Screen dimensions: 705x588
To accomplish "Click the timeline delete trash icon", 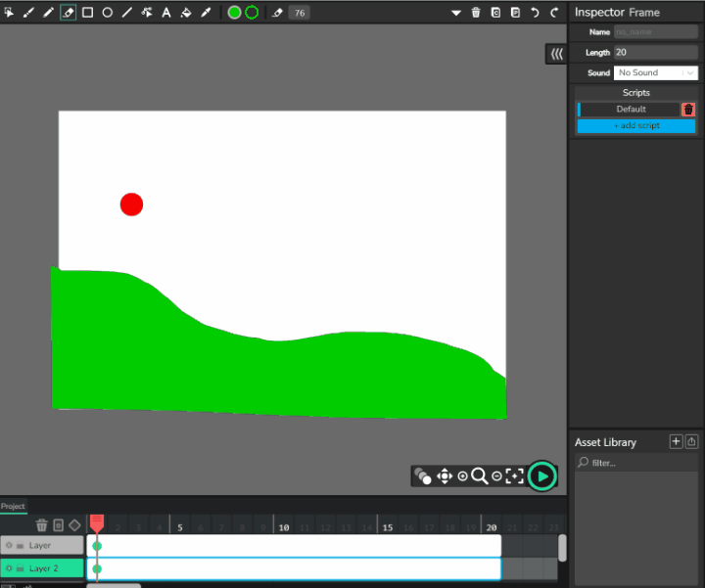I will point(42,525).
